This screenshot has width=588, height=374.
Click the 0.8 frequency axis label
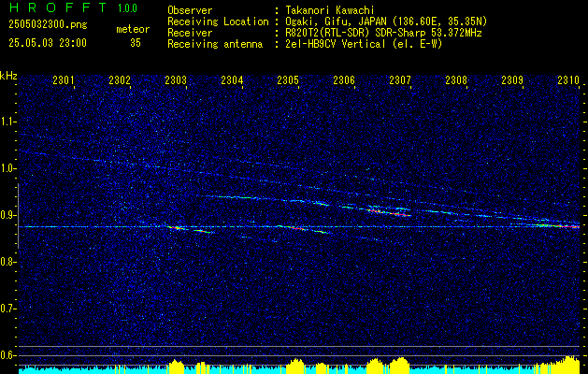click(7, 262)
